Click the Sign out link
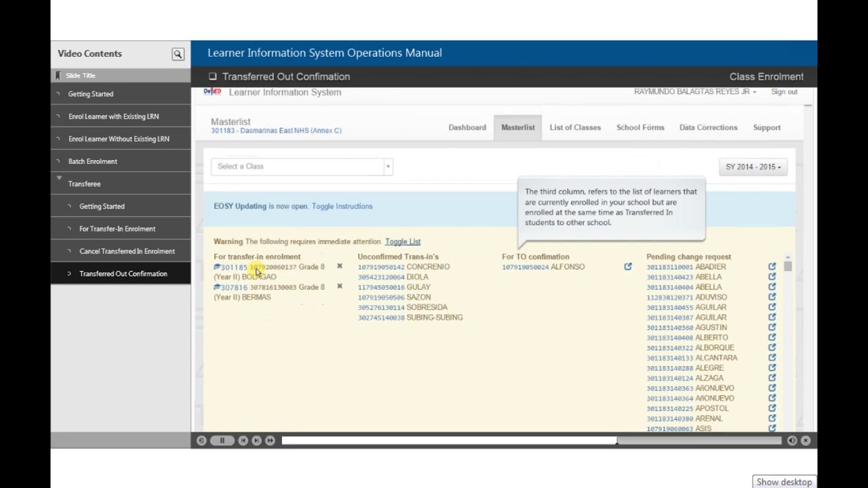Image resolution: width=868 pixels, height=488 pixels. pyautogui.click(x=784, y=92)
